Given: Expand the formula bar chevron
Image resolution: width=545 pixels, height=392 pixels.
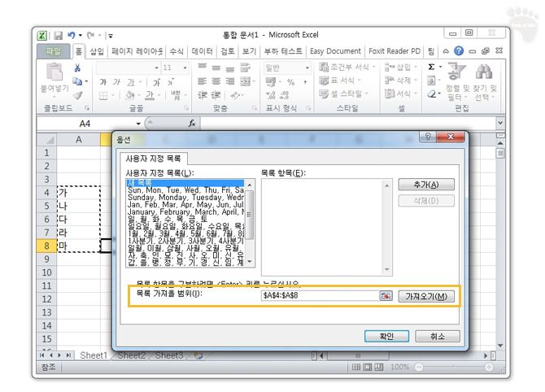Looking at the screenshot, I should click(x=499, y=123).
